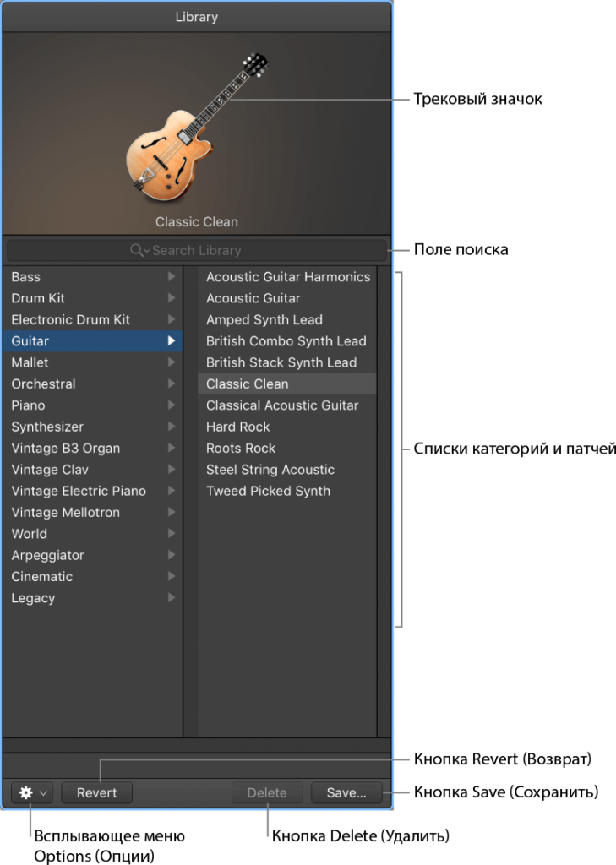Choose the Classical Acoustic Guitar patch

pyautogui.click(x=287, y=405)
